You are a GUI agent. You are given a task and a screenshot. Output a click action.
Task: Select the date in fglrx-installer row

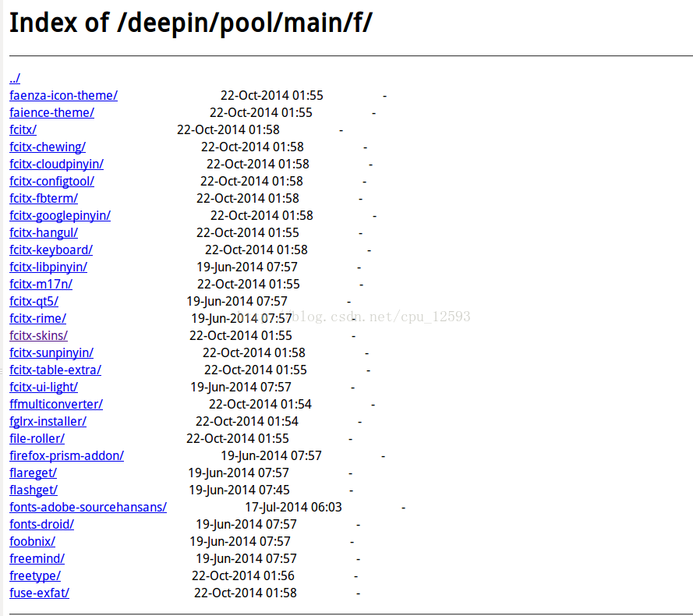(x=247, y=422)
